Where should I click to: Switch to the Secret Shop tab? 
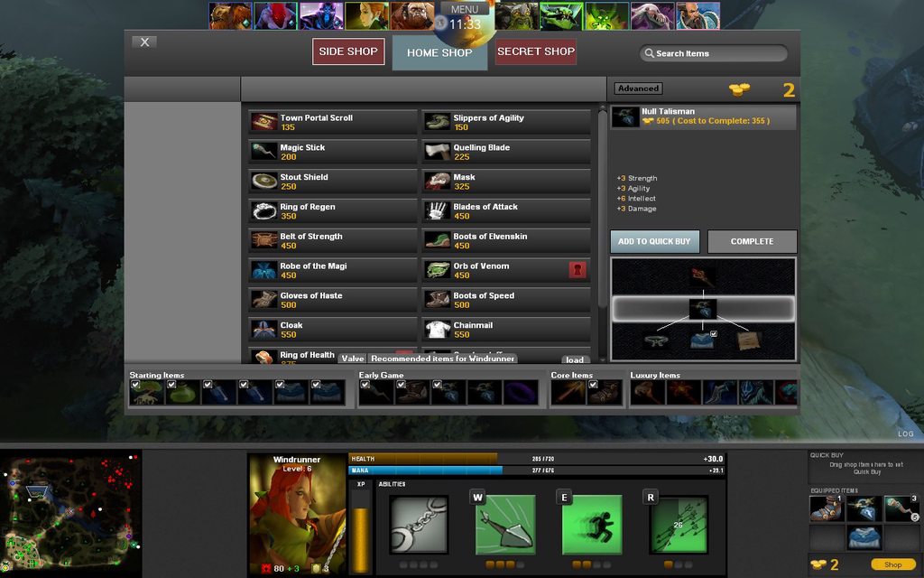pyautogui.click(x=536, y=51)
